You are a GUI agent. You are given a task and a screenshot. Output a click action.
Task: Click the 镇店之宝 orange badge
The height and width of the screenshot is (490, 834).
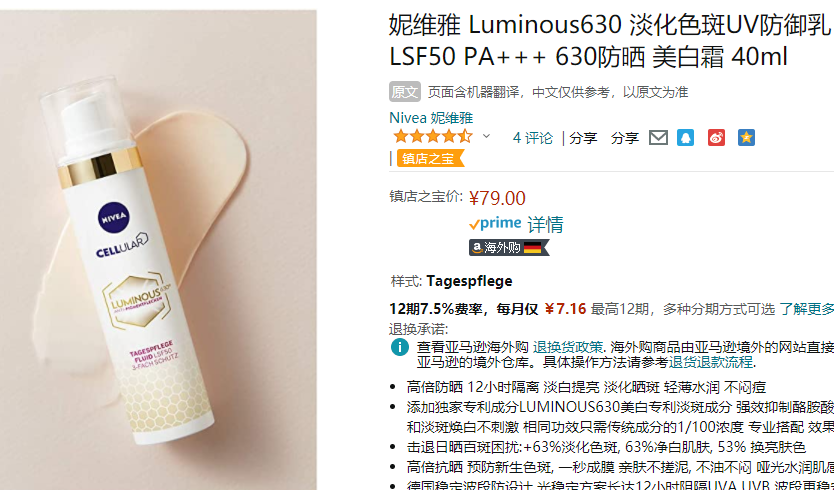(x=430, y=159)
